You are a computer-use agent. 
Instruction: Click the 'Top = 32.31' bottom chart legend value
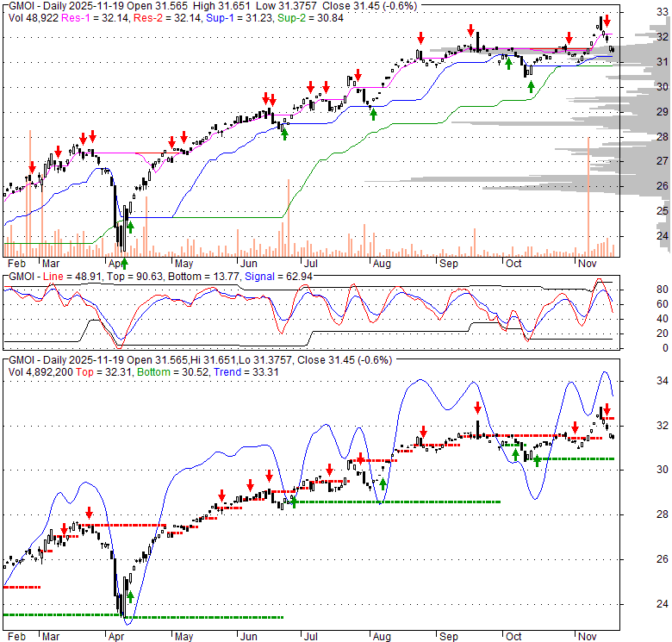tap(104, 372)
